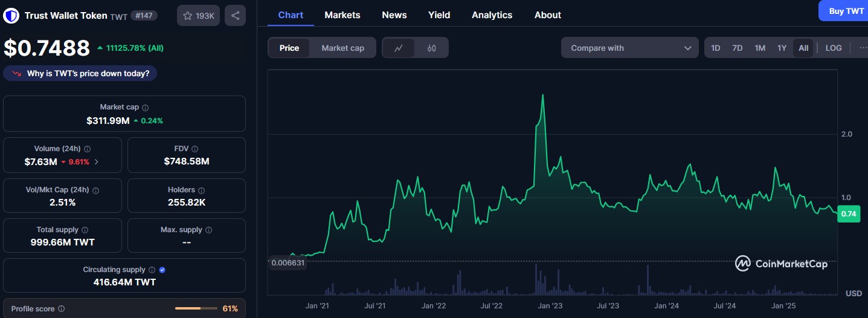Open the News tab
This screenshot has height=318, width=868.
(x=394, y=15)
